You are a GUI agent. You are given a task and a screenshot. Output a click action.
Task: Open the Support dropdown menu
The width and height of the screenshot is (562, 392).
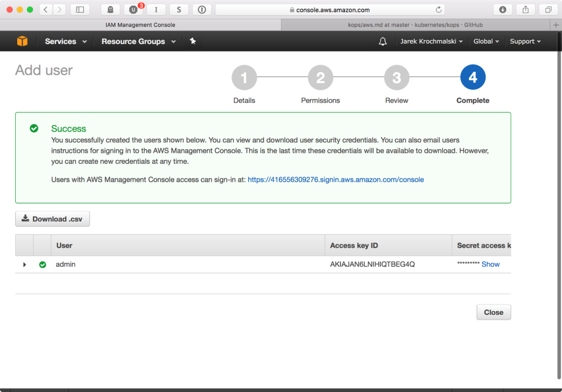coord(525,41)
